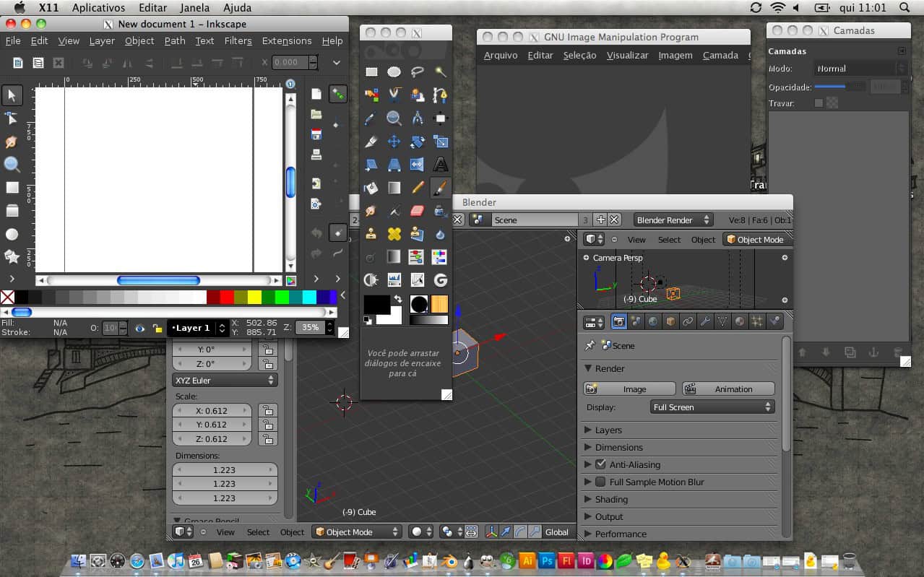Viewport: 924px width, 577px height.
Task: Open the Layer 1 selector in Inkscape
Action: click(198, 328)
